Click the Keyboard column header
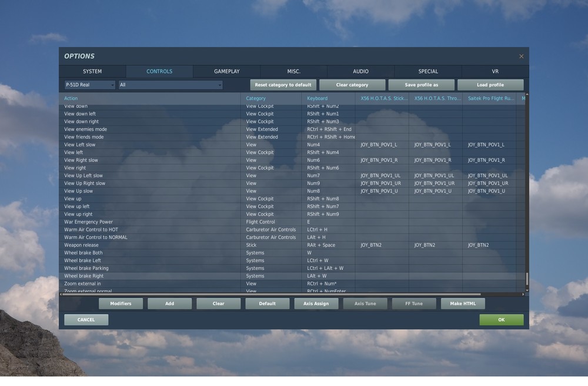The width and height of the screenshot is (588, 386). [318, 98]
